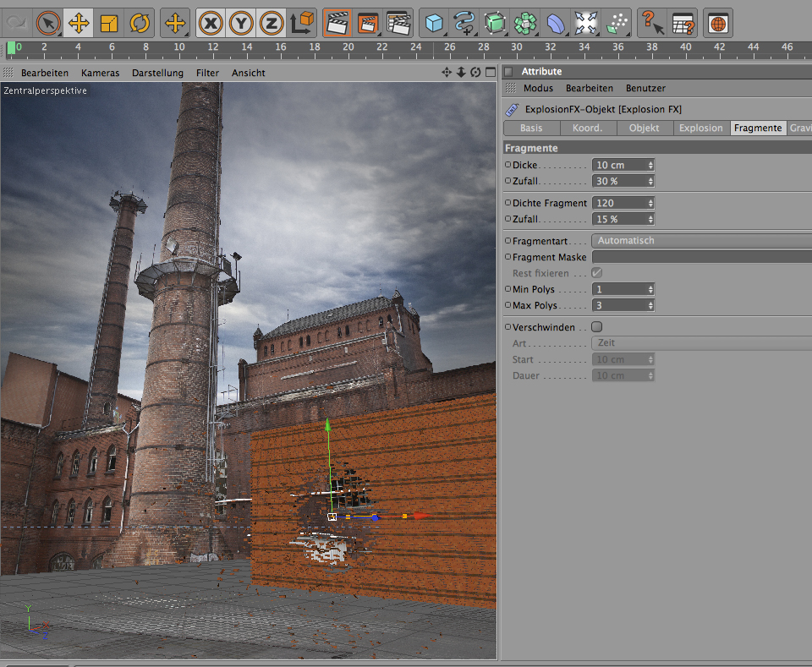Toggle the X axis lock
812x667 pixels.
(x=211, y=23)
